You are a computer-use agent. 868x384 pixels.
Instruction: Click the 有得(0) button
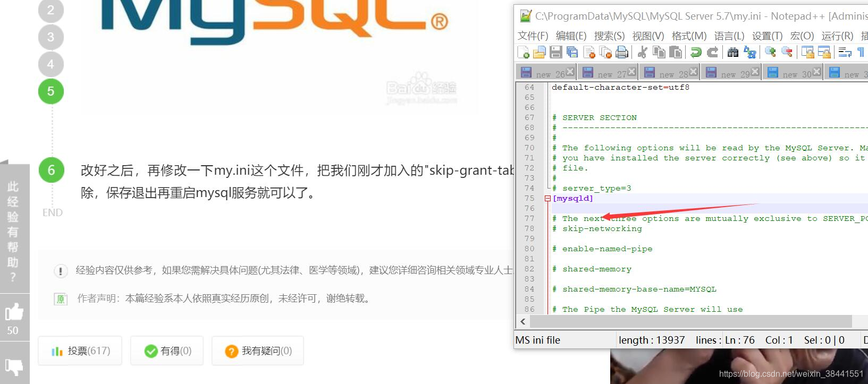(x=167, y=351)
